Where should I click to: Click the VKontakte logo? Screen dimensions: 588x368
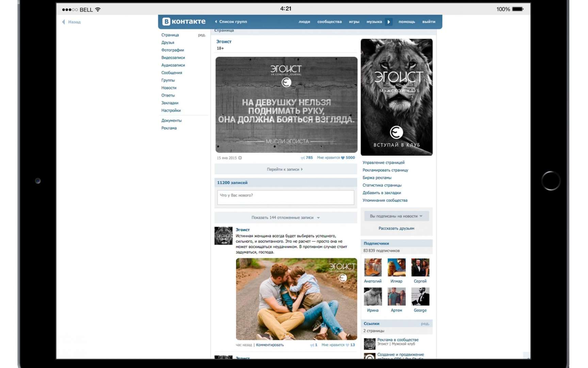184,21
